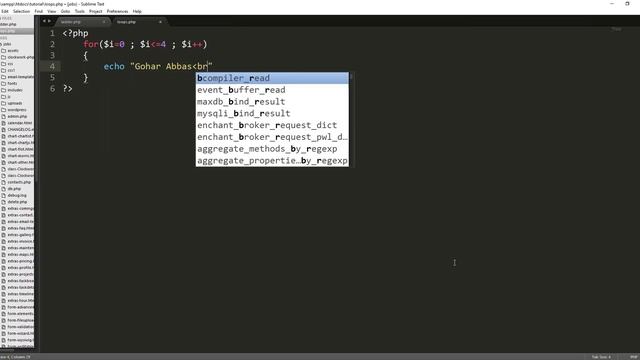
Task: Choose enchant_broker_request_dict suggestion
Action: click(x=272, y=125)
